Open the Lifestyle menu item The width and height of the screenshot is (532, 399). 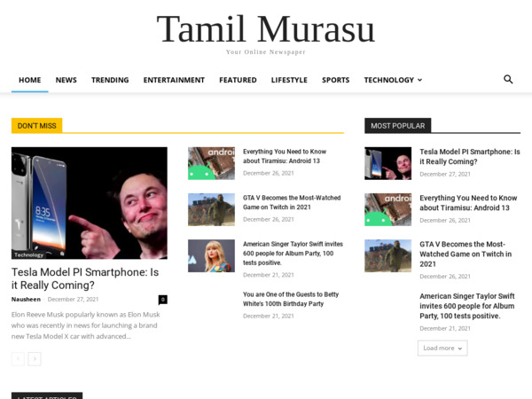click(289, 80)
